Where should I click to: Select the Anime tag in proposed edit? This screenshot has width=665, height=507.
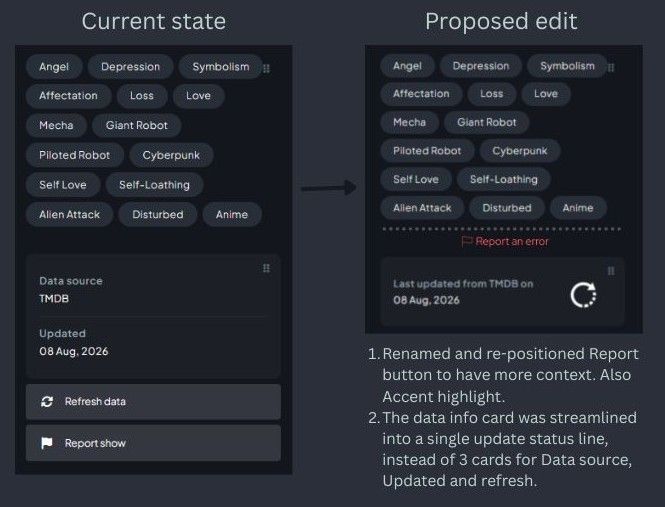point(578,208)
